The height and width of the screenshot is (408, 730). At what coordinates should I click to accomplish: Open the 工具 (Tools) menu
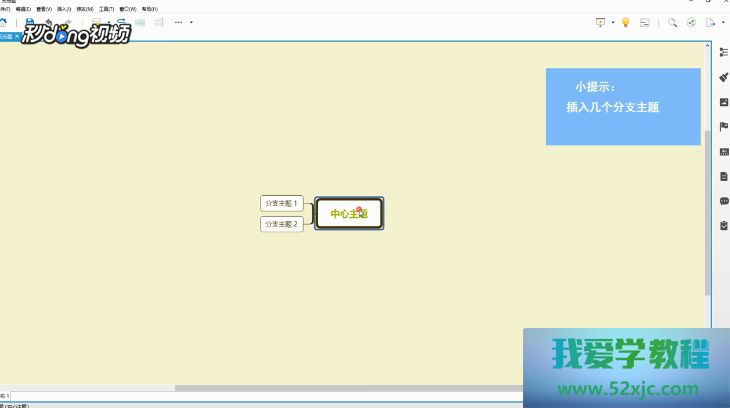tap(106, 8)
